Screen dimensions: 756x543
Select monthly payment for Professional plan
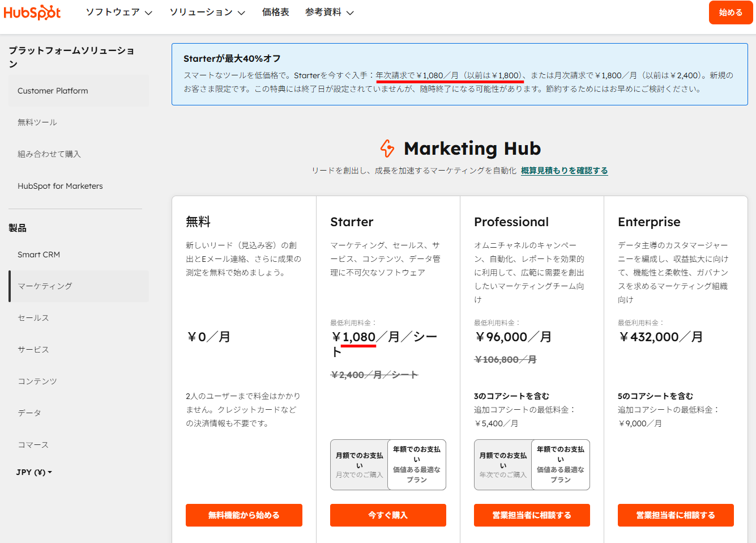tap(503, 465)
